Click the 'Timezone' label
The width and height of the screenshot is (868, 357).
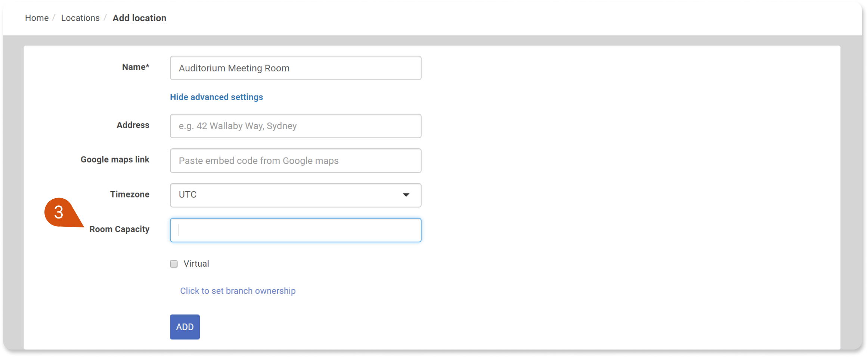point(130,194)
